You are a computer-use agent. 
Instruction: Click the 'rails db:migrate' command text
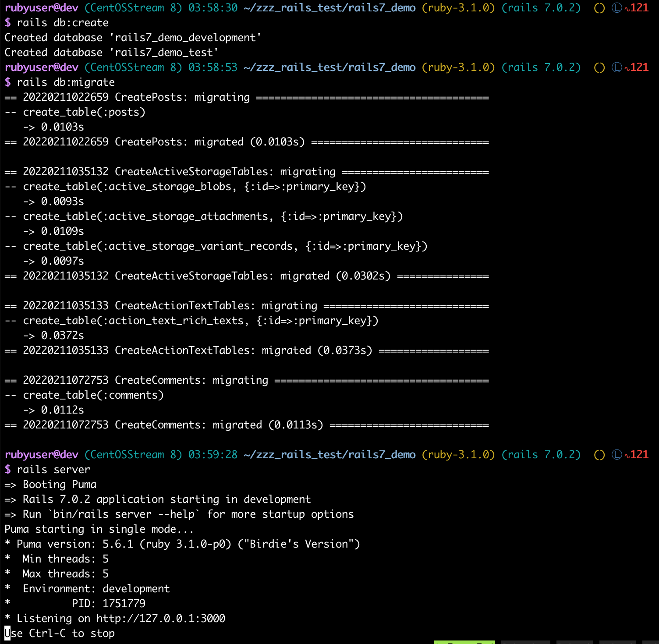point(66,82)
